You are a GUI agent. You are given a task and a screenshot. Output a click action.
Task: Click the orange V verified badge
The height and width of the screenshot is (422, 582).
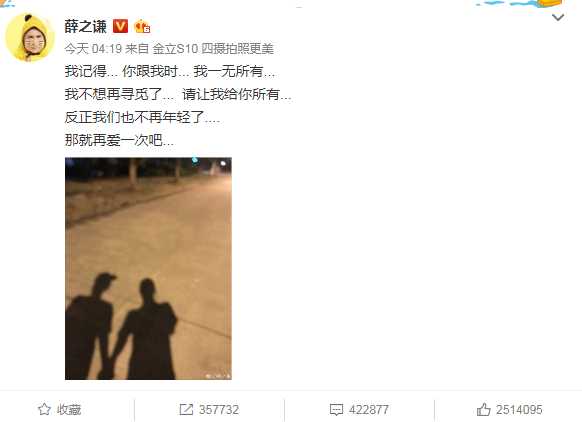coord(120,26)
